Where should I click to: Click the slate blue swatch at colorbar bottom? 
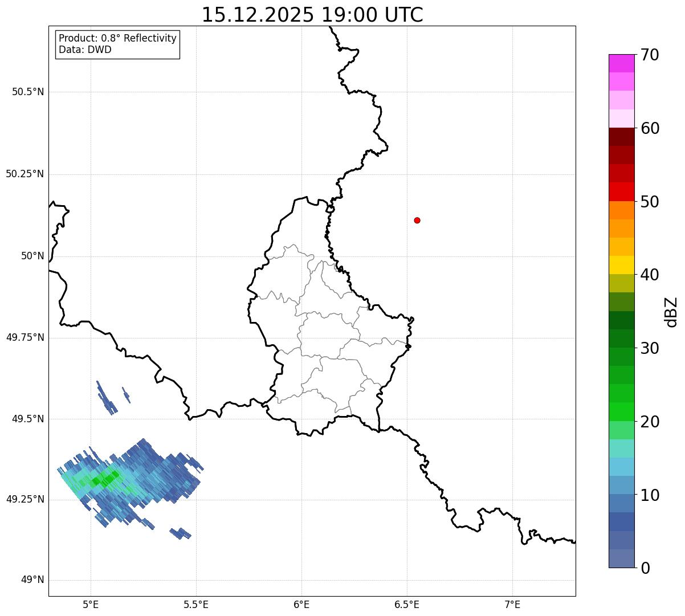pos(621,558)
